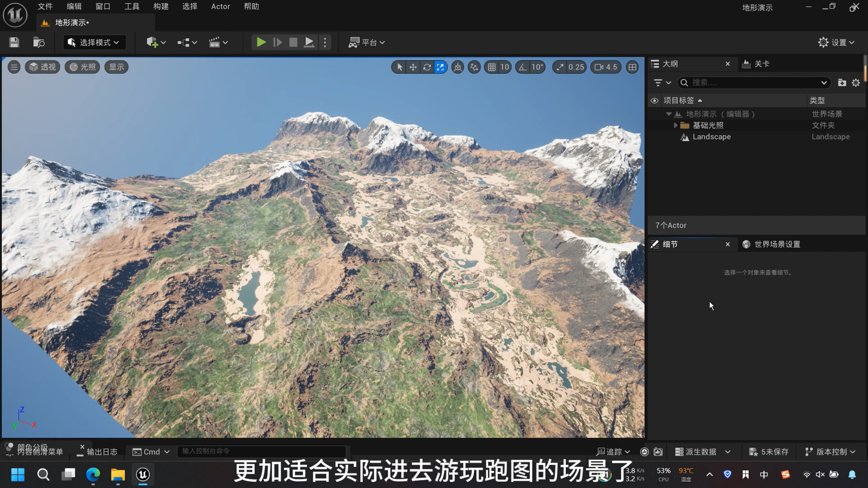Open outliner settings gear icon
The image size is (868, 488).
pyautogui.click(x=856, y=83)
